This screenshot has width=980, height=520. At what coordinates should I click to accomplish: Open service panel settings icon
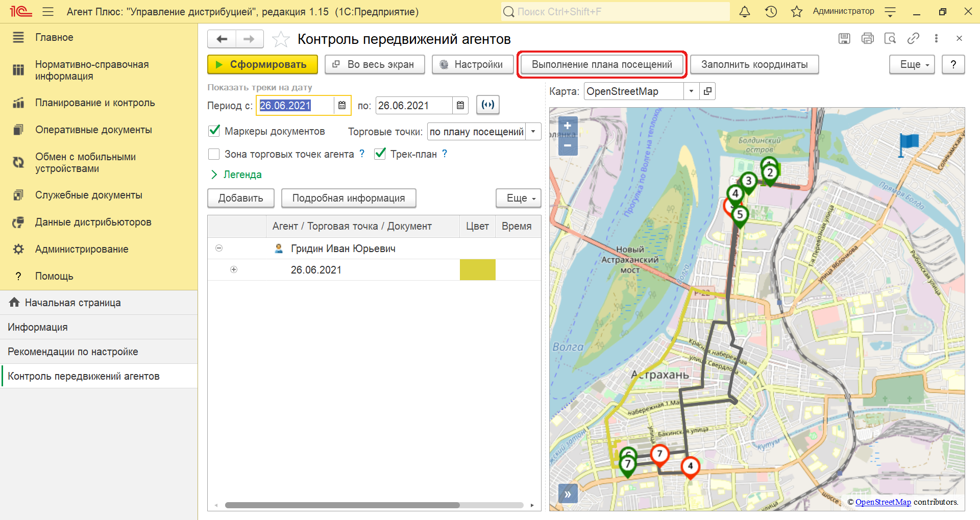click(890, 11)
